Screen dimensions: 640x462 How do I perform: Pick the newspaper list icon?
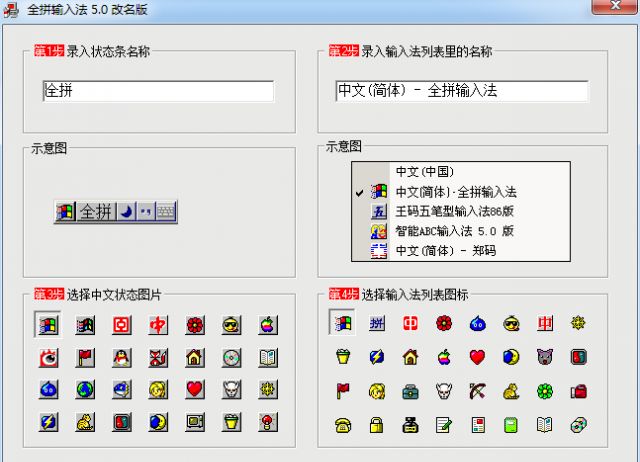478,425
